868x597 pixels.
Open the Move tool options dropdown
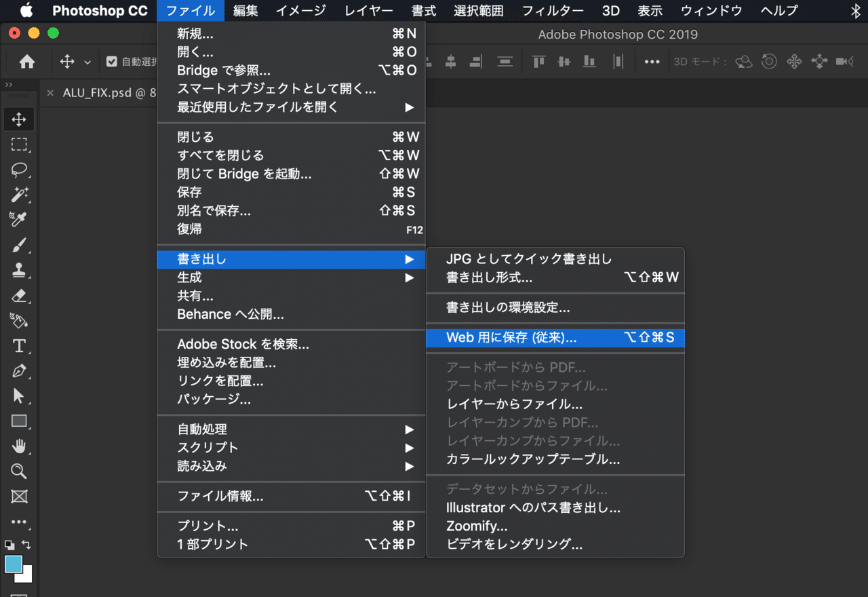(x=88, y=61)
